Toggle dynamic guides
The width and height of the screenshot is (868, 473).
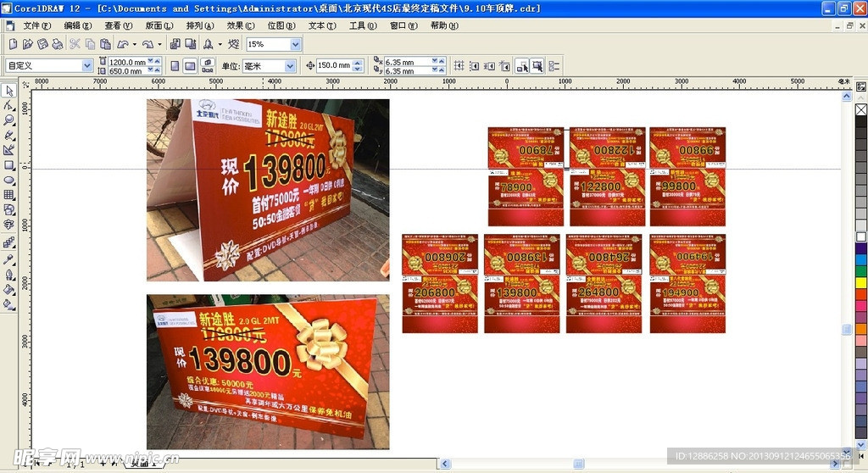(504, 66)
